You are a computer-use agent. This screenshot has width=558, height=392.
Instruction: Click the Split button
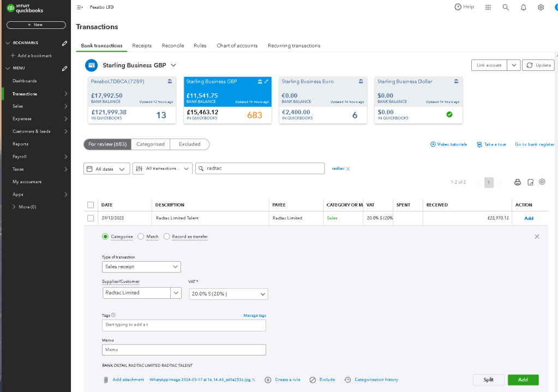(x=488, y=379)
